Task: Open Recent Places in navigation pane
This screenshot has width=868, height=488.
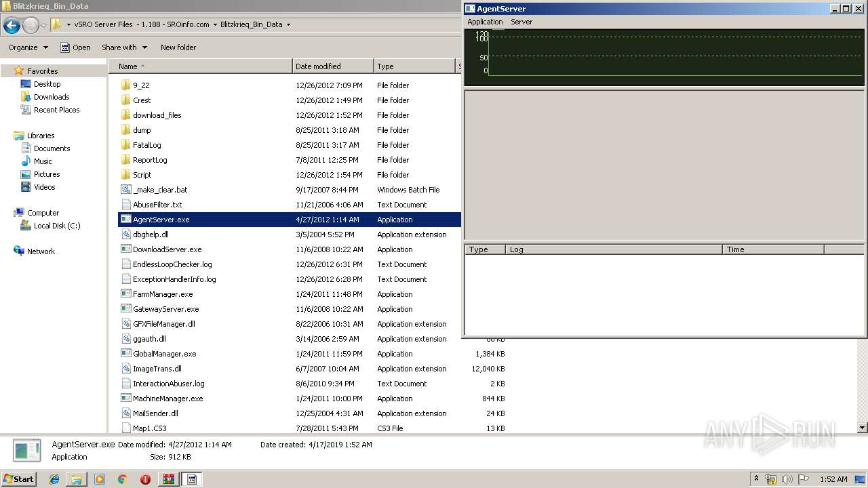Action: click(56, 110)
